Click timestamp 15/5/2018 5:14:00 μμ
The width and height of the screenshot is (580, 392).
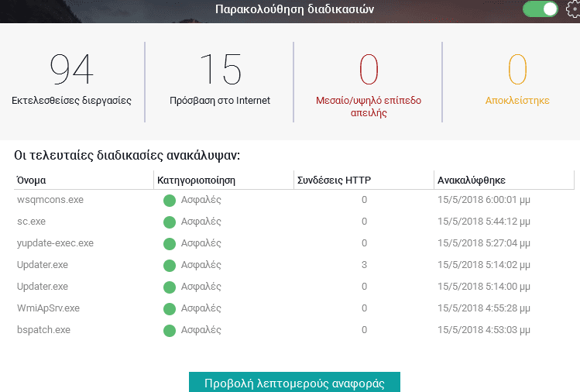484,287
